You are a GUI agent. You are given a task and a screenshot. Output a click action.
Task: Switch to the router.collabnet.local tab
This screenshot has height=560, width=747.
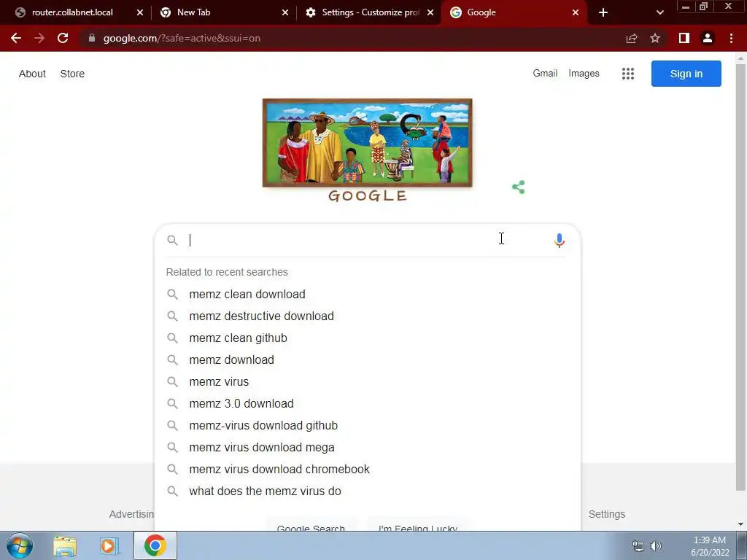click(x=72, y=12)
